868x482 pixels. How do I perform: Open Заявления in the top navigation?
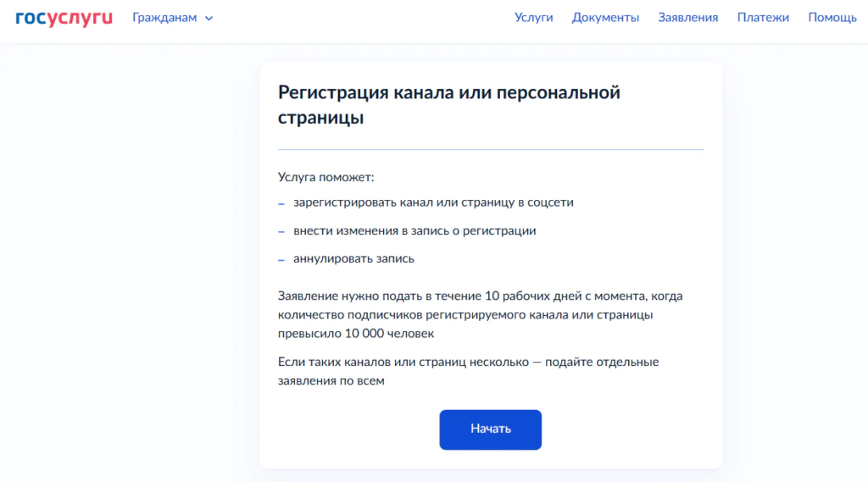click(687, 18)
